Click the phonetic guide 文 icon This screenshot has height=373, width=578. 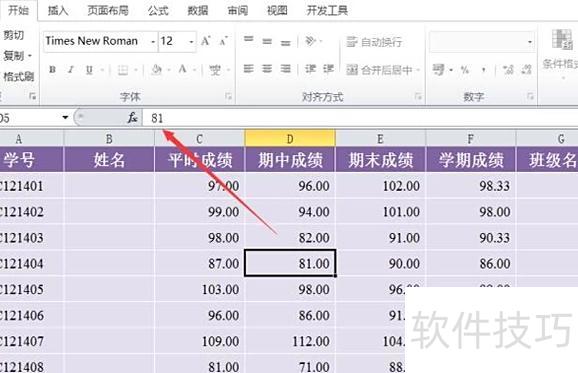tap(215, 69)
